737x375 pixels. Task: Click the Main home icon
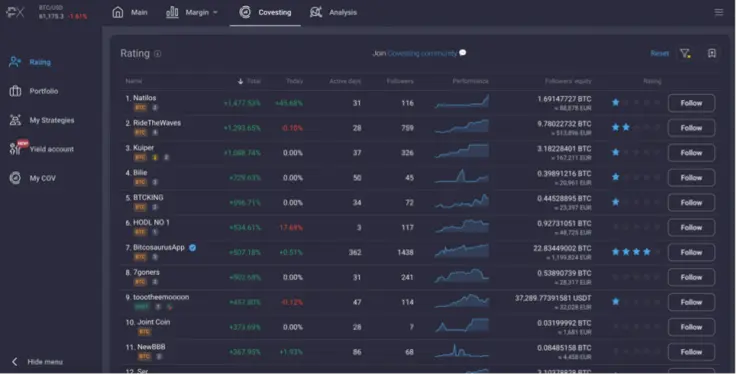coord(118,12)
